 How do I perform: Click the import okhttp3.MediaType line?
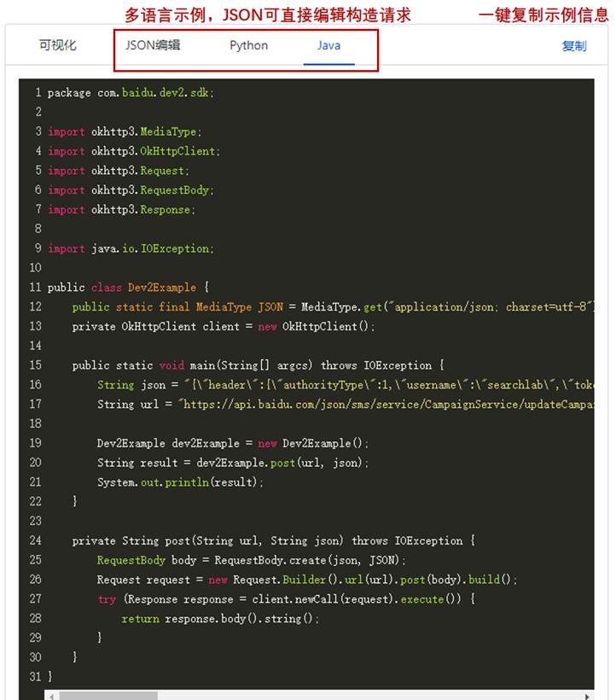(124, 132)
